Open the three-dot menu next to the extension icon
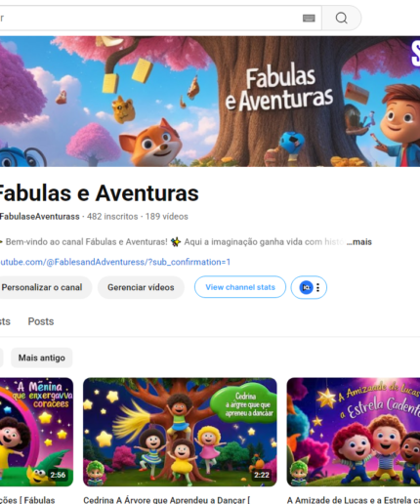 pos(318,287)
